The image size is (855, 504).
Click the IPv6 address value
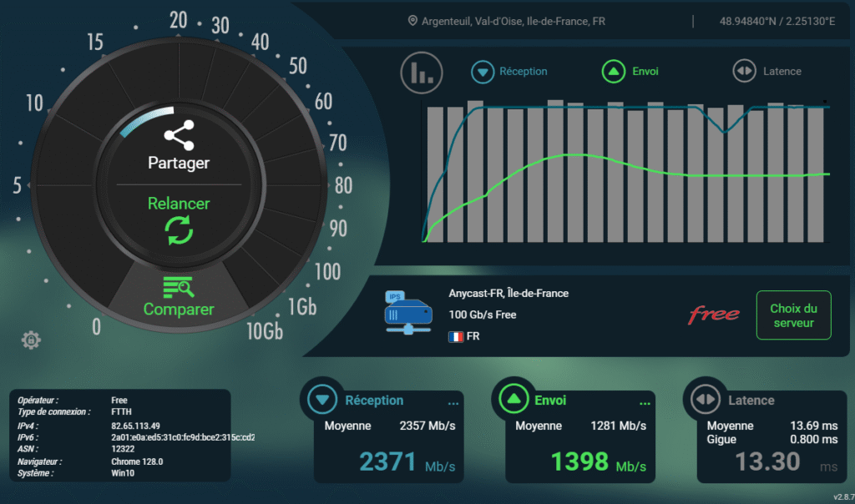coord(183,437)
